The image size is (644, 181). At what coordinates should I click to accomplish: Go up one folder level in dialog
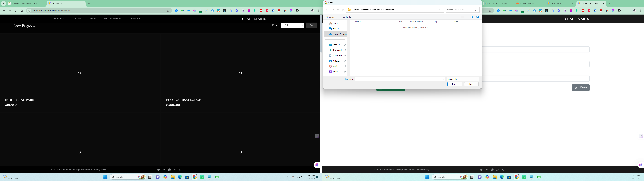pyautogui.click(x=342, y=10)
